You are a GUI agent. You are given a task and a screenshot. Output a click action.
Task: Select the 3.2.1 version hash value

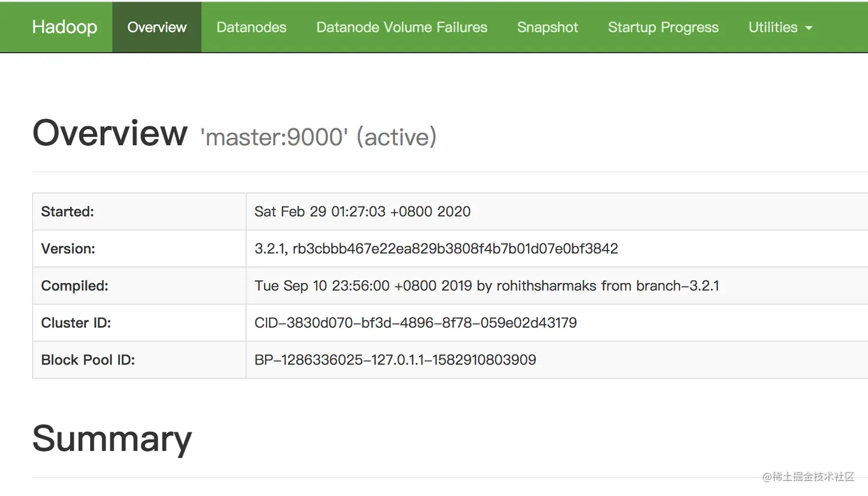436,249
